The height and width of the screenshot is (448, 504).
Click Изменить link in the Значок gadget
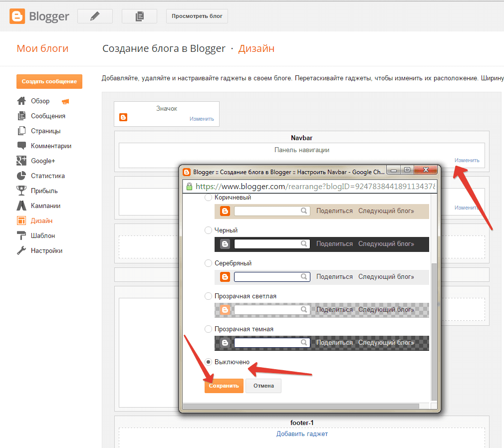(x=202, y=119)
